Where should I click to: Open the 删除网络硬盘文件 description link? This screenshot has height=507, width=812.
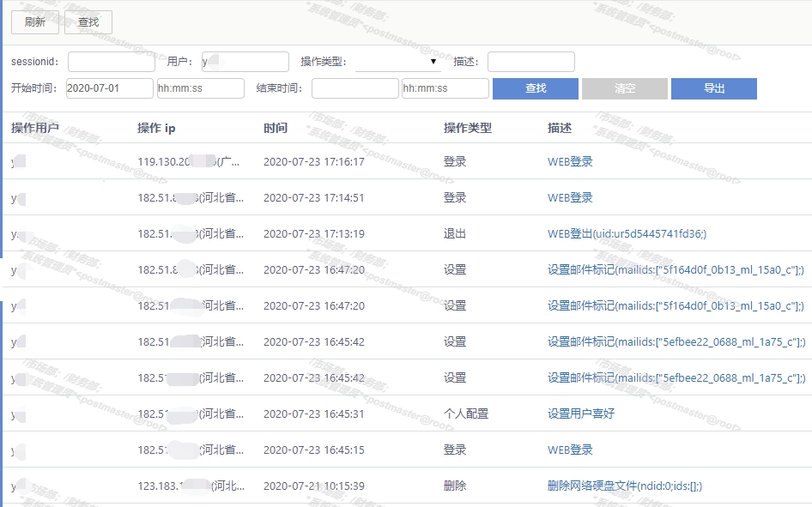pos(625,486)
